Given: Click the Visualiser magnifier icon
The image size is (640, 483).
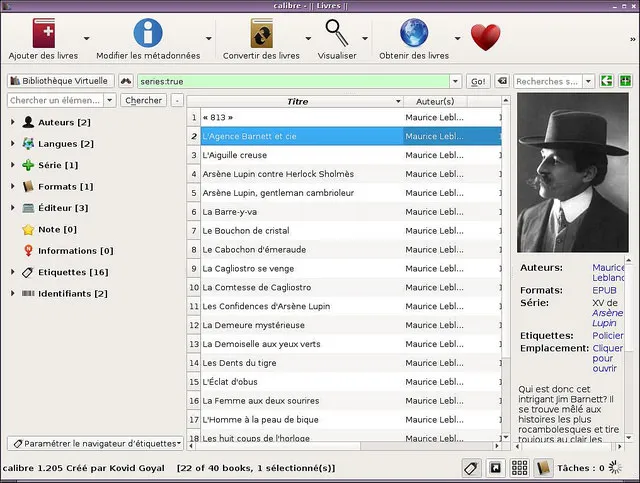Looking at the screenshot, I should 336,34.
